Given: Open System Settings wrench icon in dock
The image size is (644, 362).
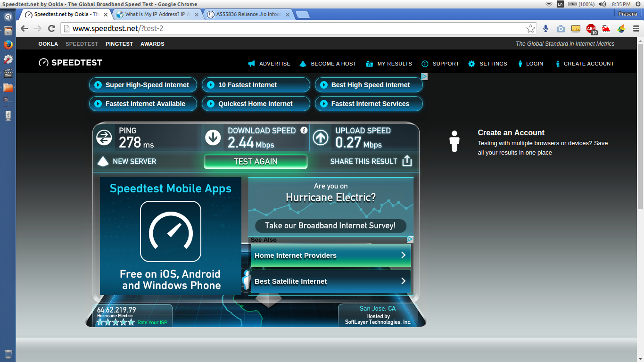Looking at the screenshot, I should click(x=8, y=59).
